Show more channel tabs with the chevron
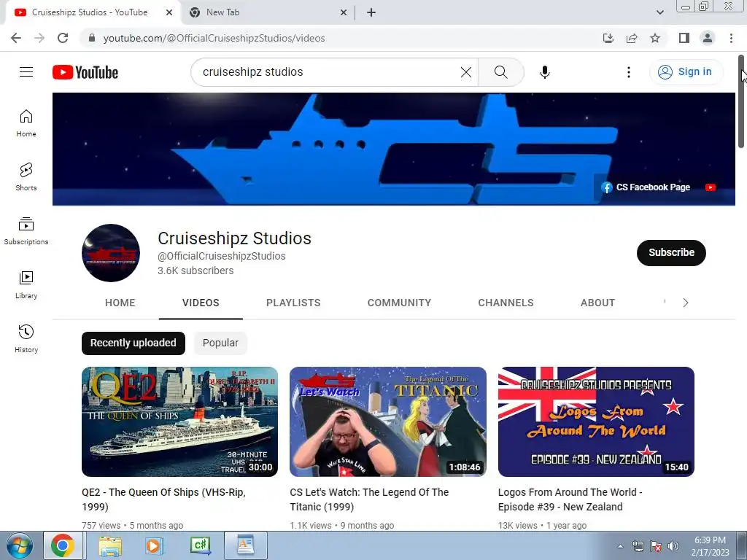Screen dimensions: 747x560 [686, 303]
